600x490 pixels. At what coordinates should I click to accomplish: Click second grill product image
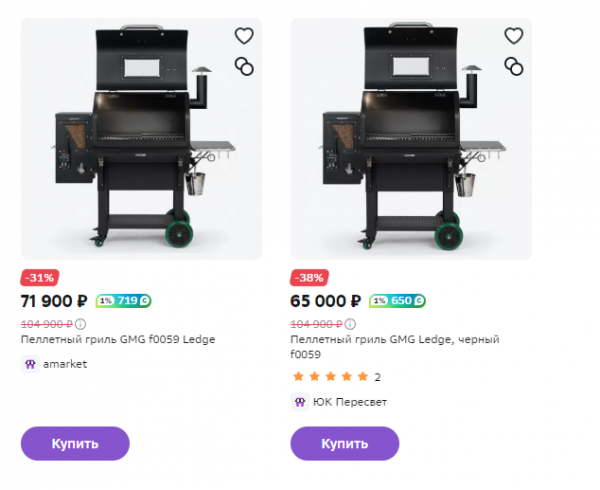(410, 140)
